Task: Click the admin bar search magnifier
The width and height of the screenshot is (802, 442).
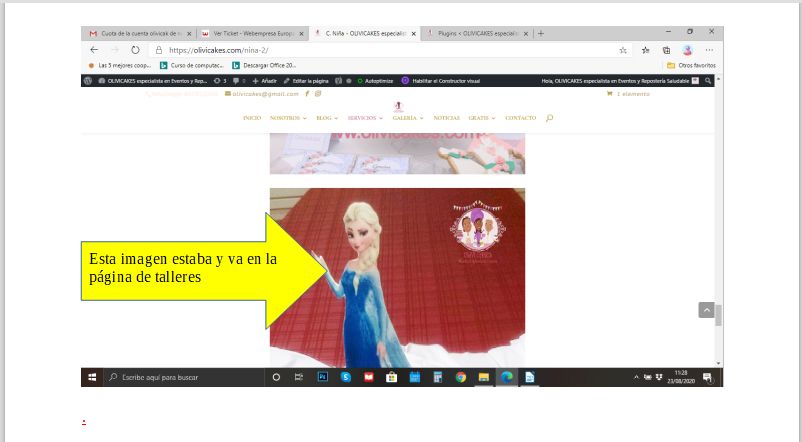Action: [708, 81]
